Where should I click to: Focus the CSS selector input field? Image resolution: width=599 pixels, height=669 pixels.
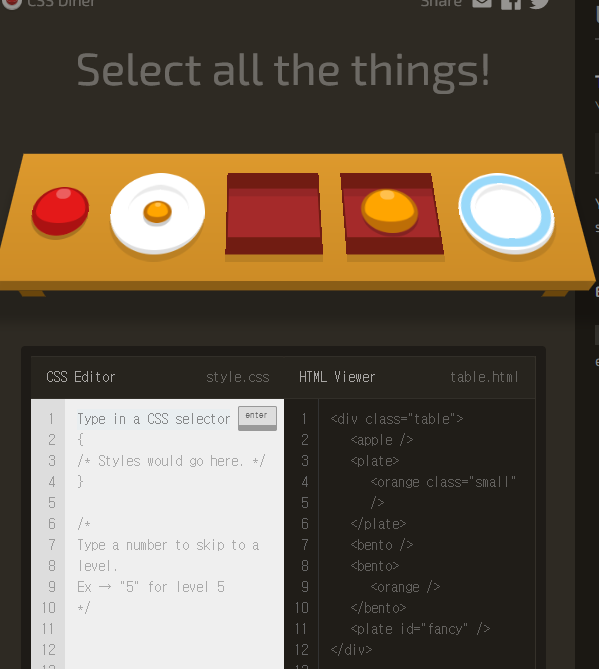(154, 419)
